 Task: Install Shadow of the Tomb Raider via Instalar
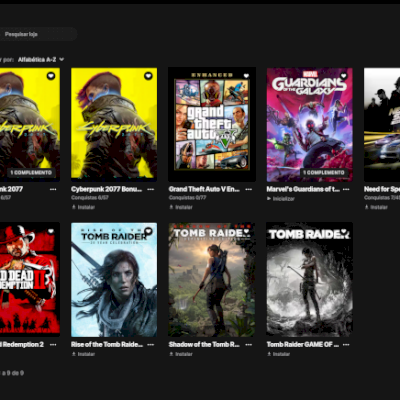[x=181, y=354]
